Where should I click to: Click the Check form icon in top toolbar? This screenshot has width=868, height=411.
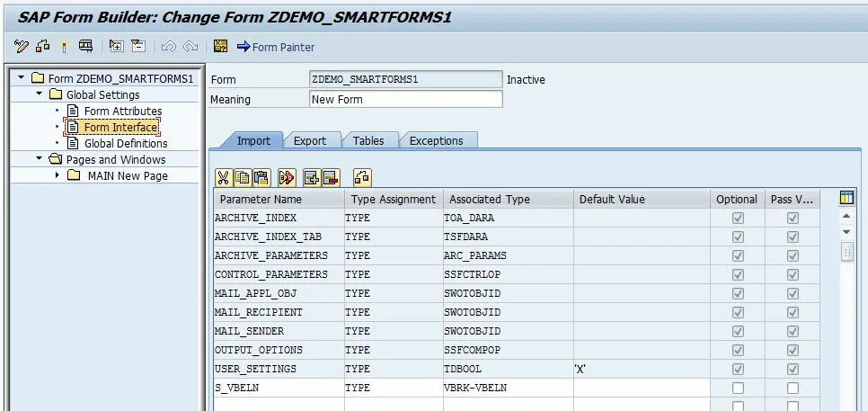coord(42,47)
